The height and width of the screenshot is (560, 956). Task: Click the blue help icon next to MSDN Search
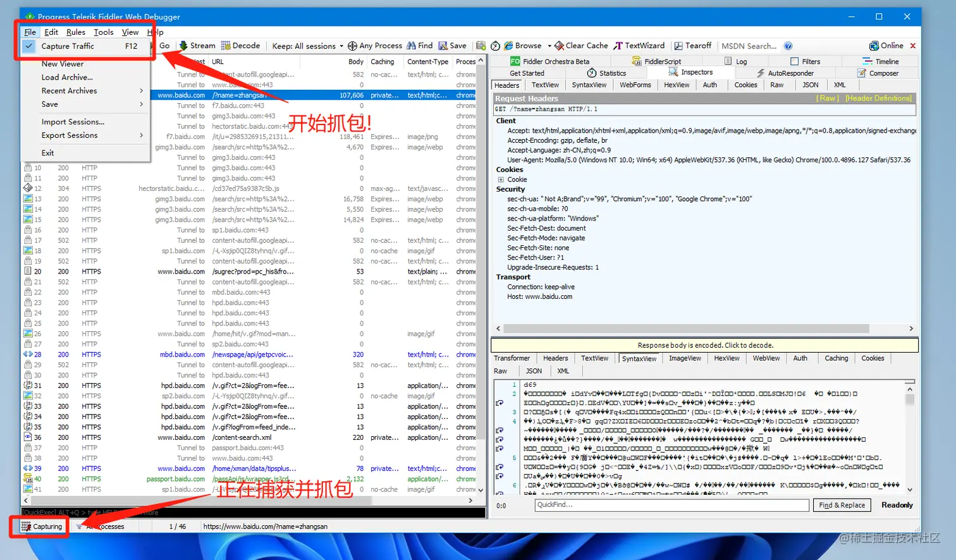pyautogui.click(x=788, y=46)
